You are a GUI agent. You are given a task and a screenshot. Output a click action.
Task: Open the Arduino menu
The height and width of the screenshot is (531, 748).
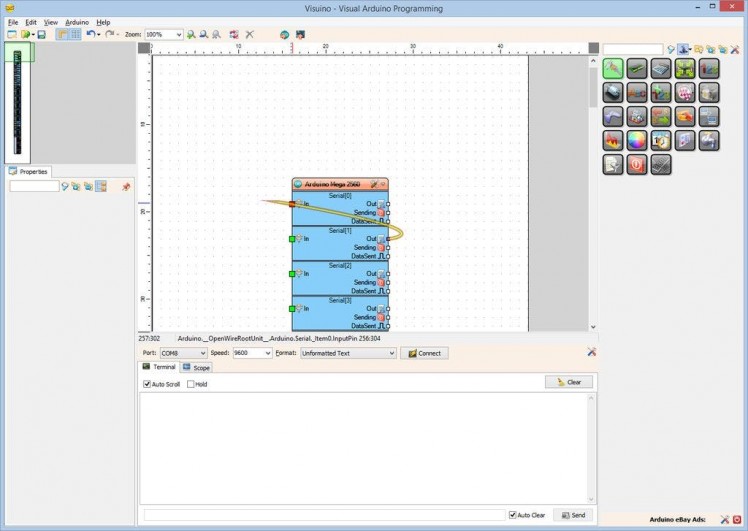(x=77, y=22)
